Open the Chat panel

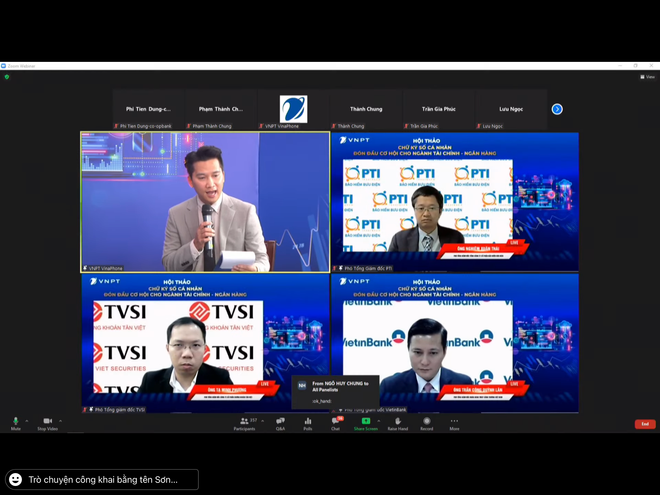[336, 422]
